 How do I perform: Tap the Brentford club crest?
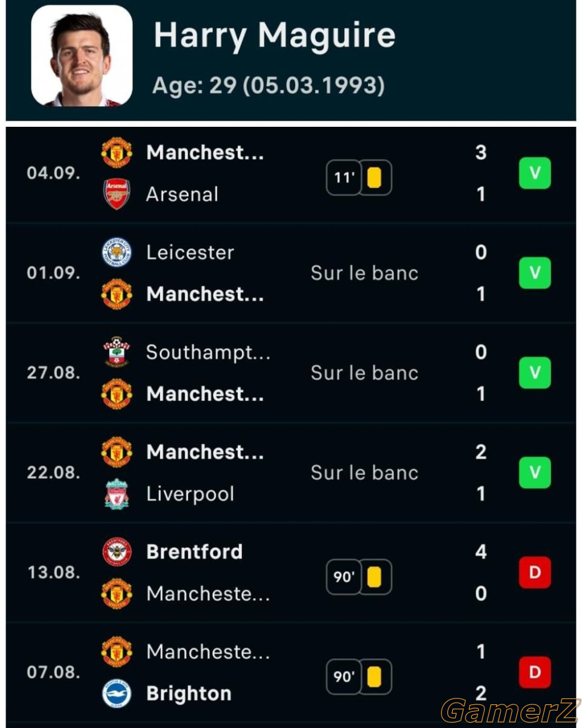point(116,551)
